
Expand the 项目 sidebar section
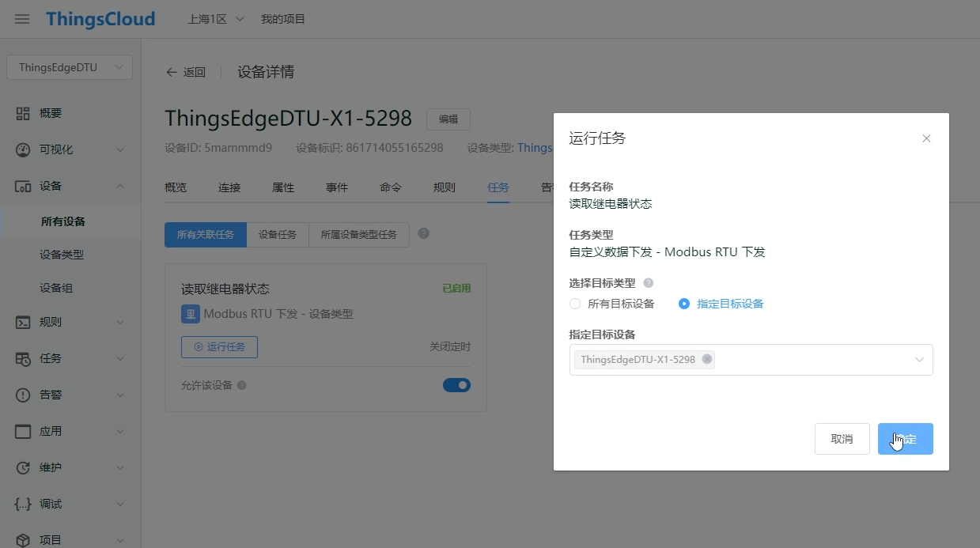(x=120, y=540)
